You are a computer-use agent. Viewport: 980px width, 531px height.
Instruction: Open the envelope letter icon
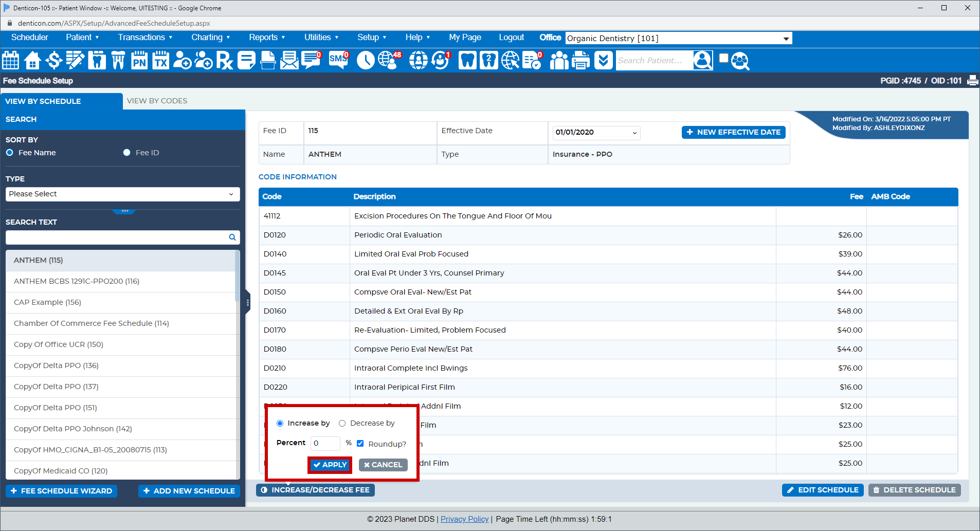click(289, 60)
